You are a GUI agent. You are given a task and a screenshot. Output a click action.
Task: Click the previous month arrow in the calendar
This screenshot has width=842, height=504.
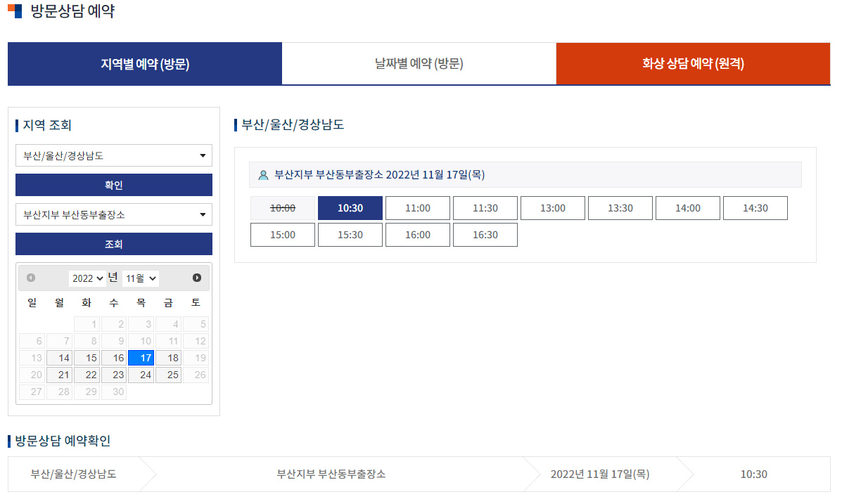coord(30,278)
